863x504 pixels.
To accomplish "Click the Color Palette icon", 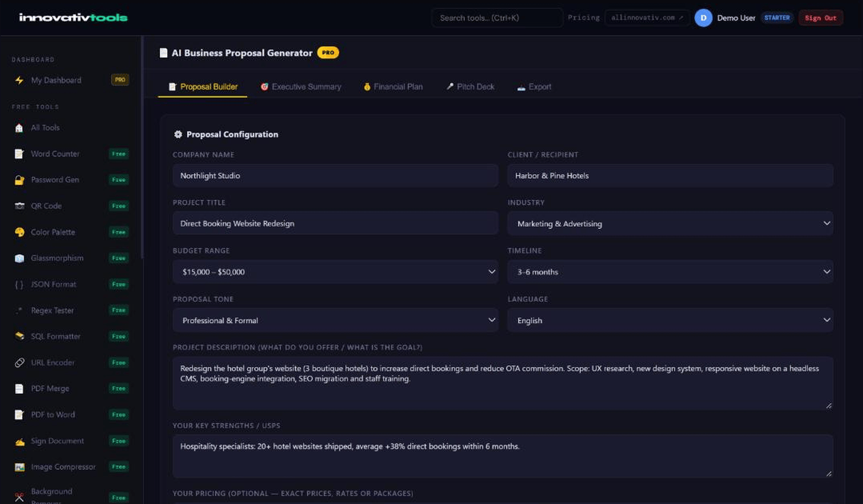I will (x=19, y=232).
